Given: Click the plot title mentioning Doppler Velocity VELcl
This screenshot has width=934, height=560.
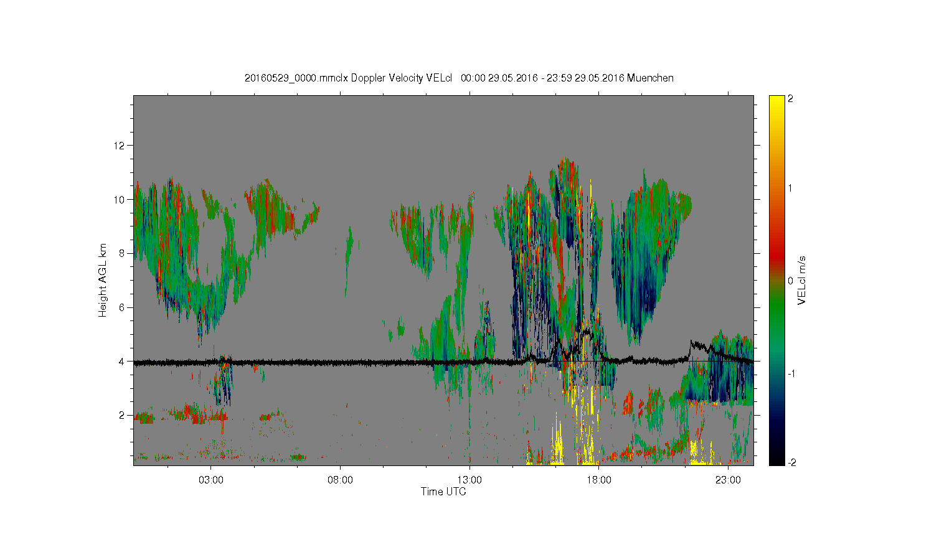Looking at the screenshot, I should pyautogui.click(x=459, y=78).
